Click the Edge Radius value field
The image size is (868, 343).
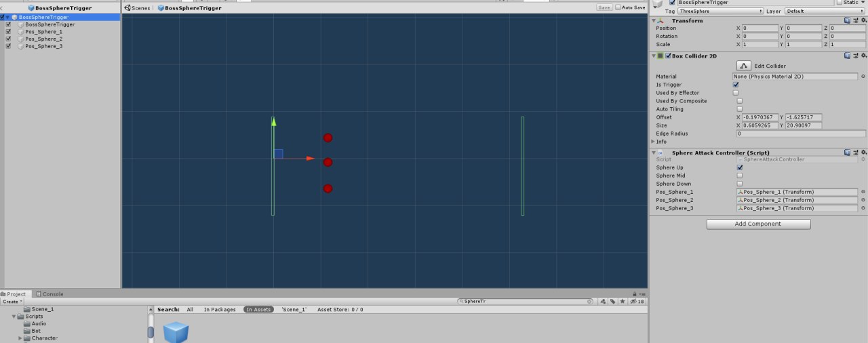(801, 134)
